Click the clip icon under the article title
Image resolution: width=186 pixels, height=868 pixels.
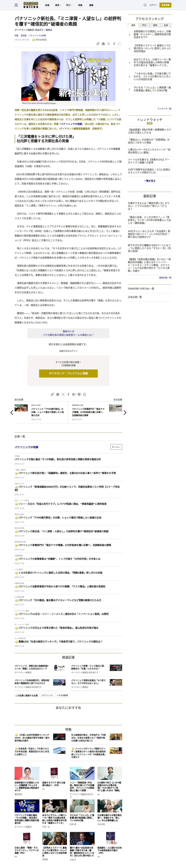click(x=98, y=44)
